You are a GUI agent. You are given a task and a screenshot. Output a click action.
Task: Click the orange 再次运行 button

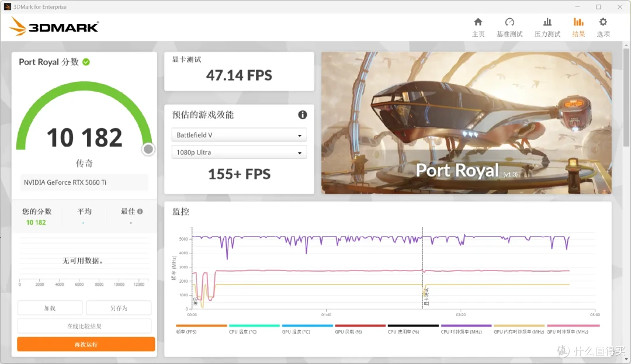click(86, 344)
